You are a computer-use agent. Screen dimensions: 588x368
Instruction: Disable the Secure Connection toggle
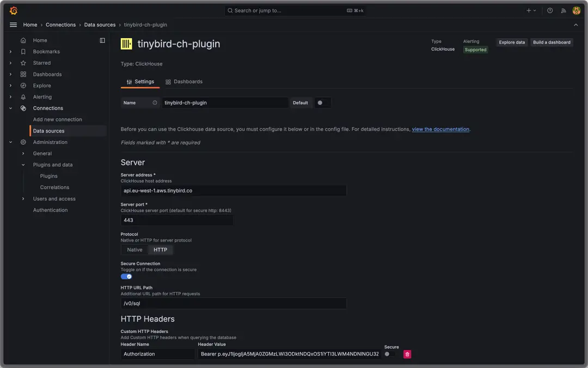click(126, 276)
